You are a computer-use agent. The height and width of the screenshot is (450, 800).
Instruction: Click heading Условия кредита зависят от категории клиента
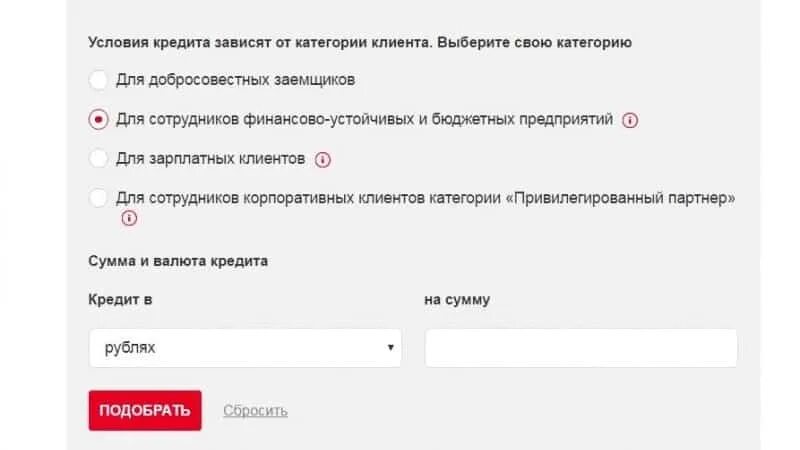[x=360, y=43]
